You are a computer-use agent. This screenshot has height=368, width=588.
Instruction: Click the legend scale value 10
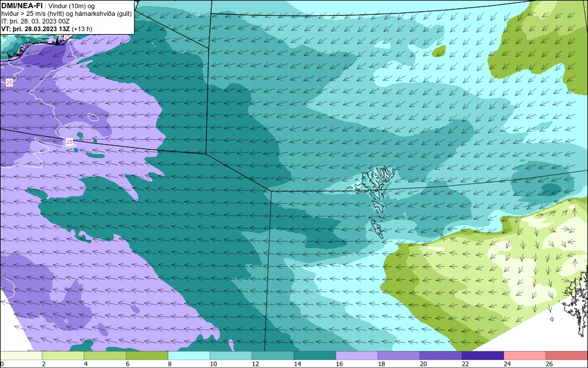click(213, 364)
